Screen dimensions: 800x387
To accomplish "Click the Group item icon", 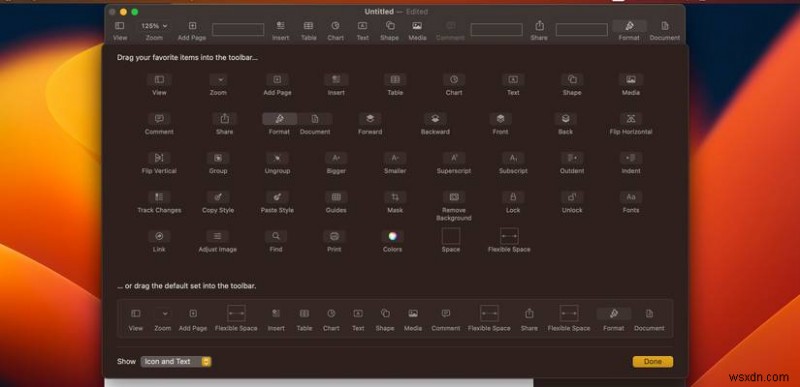I will (x=218, y=158).
